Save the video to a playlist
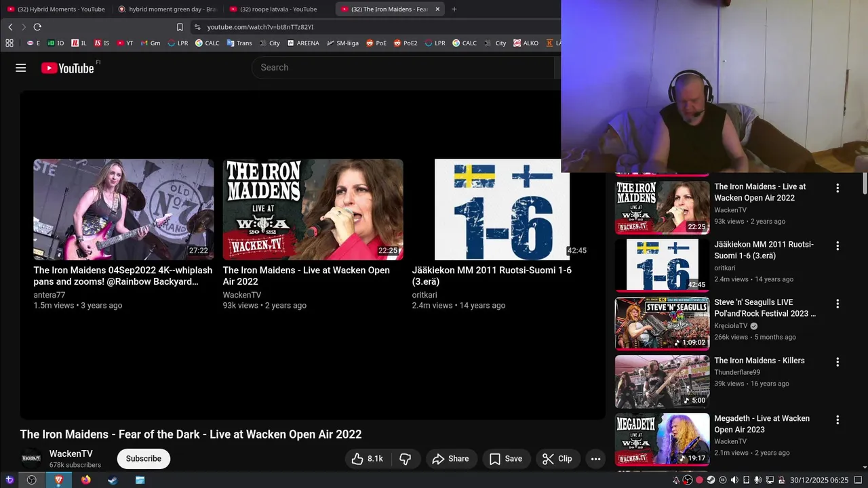Image resolution: width=868 pixels, height=488 pixels. coord(506,459)
